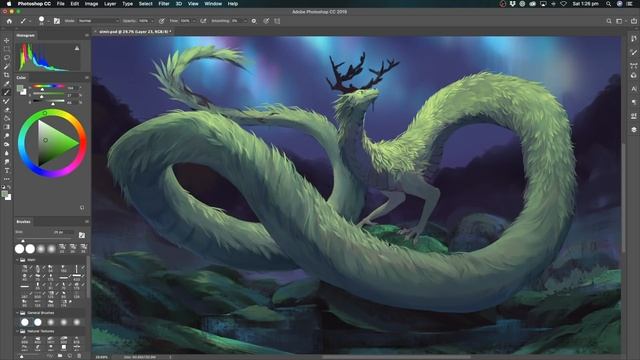Image resolution: width=640 pixels, height=360 pixels.
Task: Reset default foreground and background colors
Action: point(3,187)
